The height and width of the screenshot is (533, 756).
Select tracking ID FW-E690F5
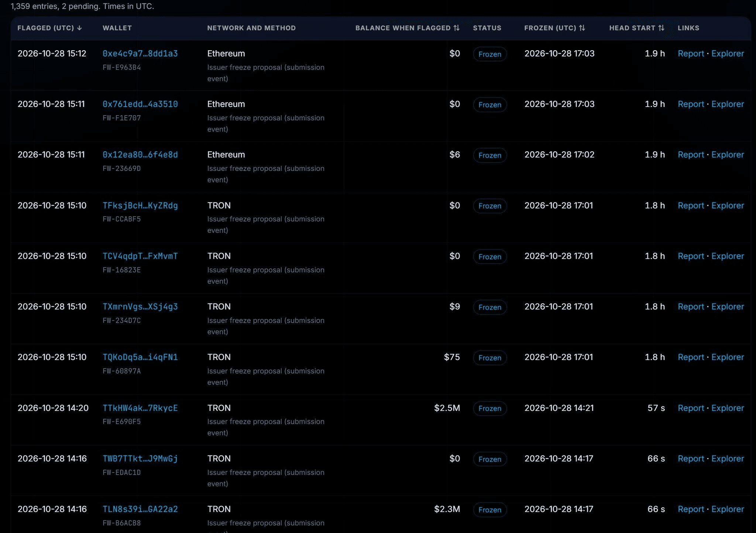[x=121, y=422]
